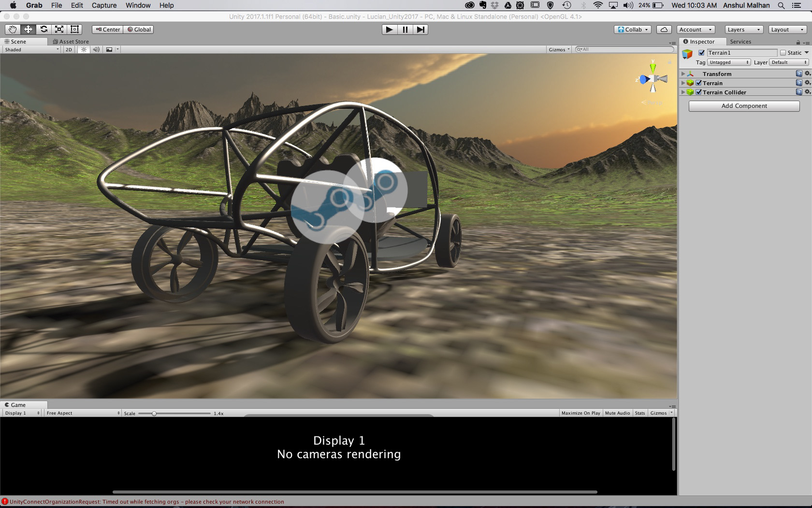The image size is (812, 508).
Task: Open Terrain gear settings menu
Action: coord(807,83)
